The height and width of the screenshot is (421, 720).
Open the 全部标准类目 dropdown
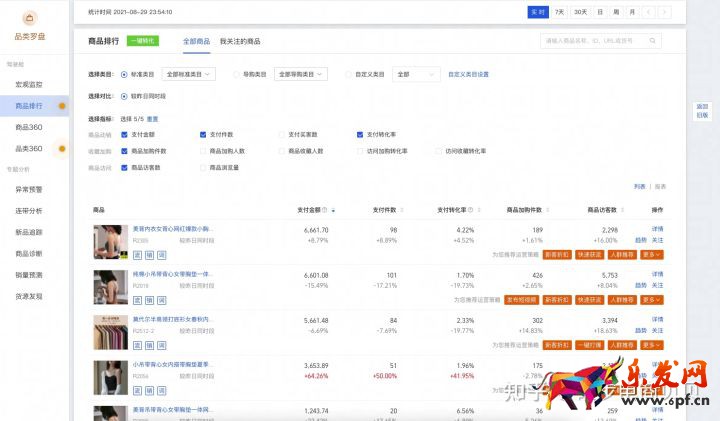click(187, 74)
